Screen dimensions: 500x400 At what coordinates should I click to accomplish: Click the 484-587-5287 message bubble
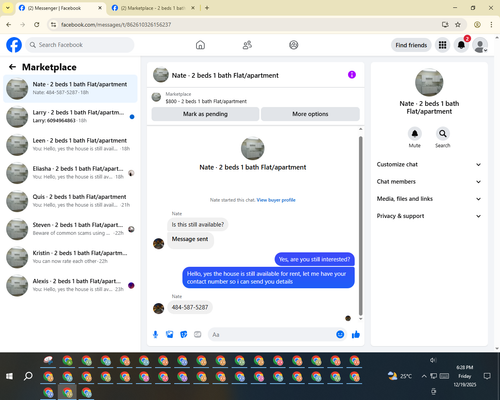[x=190, y=307]
